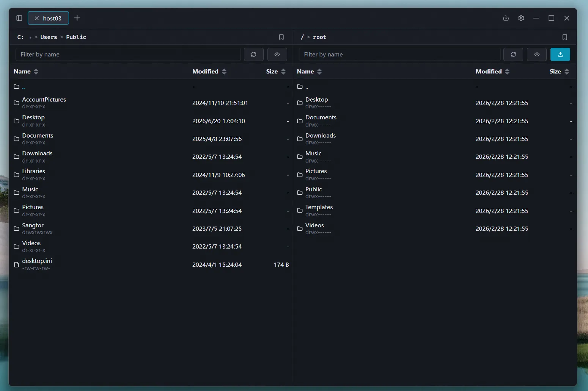
Task: Select the remote Pictures folder icon
Action: click(300, 175)
